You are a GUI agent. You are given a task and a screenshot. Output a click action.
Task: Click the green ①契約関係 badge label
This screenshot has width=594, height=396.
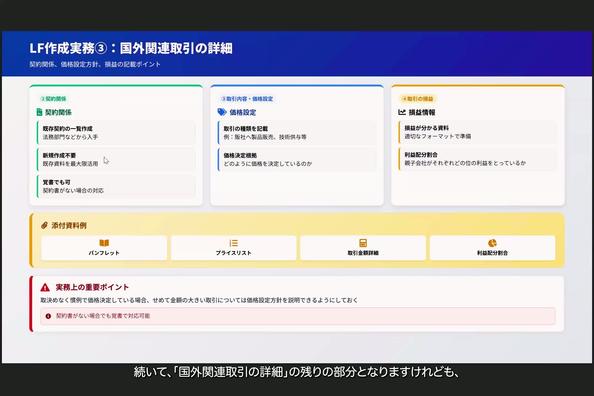click(x=53, y=99)
